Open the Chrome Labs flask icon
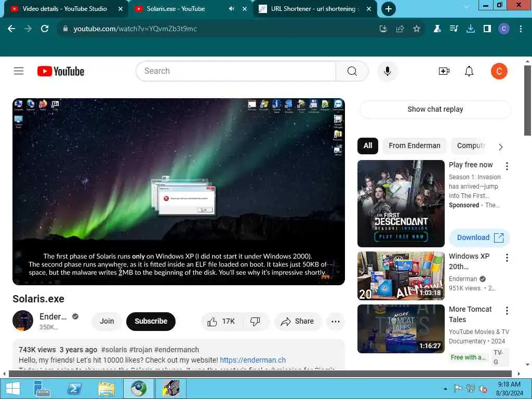 (x=437, y=29)
